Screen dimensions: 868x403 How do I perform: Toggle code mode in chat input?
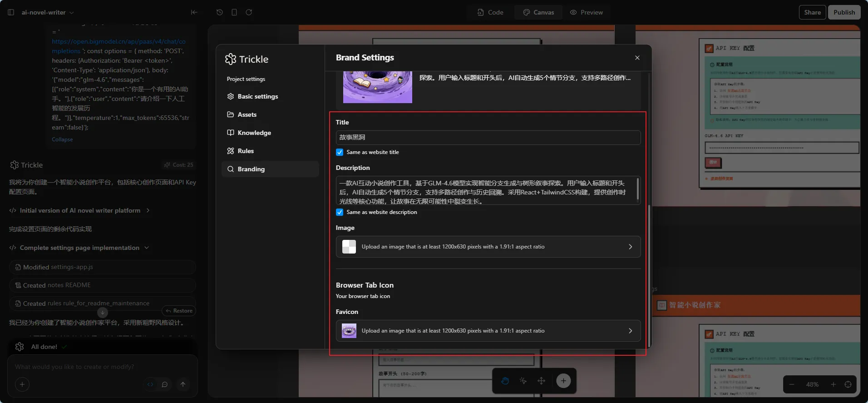click(x=150, y=384)
